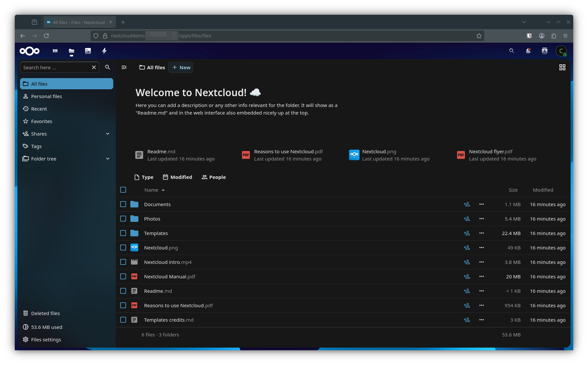Open the Type filter dropdown
This screenshot has width=588, height=365.
(x=144, y=177)
